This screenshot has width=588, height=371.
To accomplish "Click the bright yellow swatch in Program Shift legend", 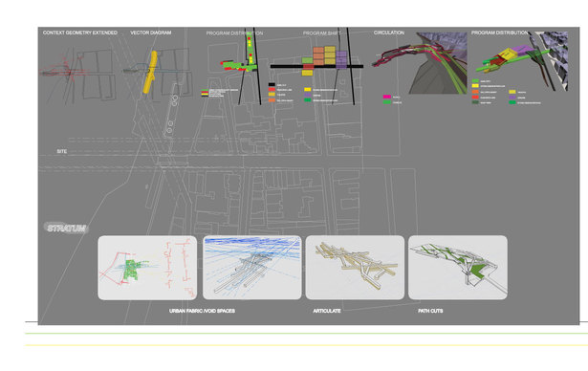I will pos(308,90).
